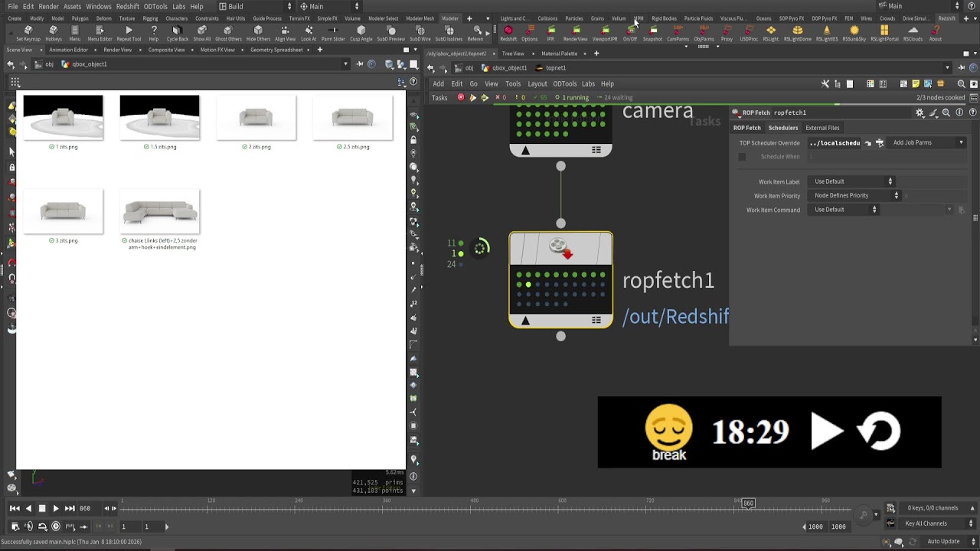The width and height of the screenshot is (980, 551).
Task: Click the break timer reset arrow
Action: [x=878, y=431]
